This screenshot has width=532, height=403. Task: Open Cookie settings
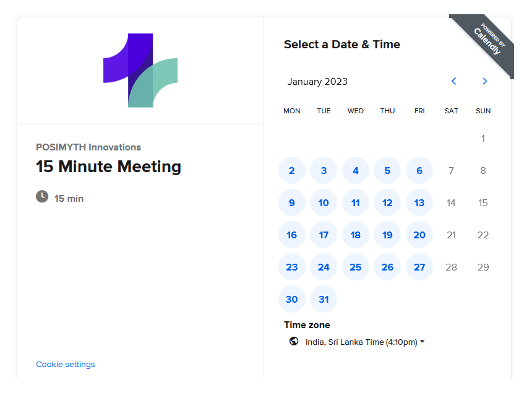coord(65,364)
